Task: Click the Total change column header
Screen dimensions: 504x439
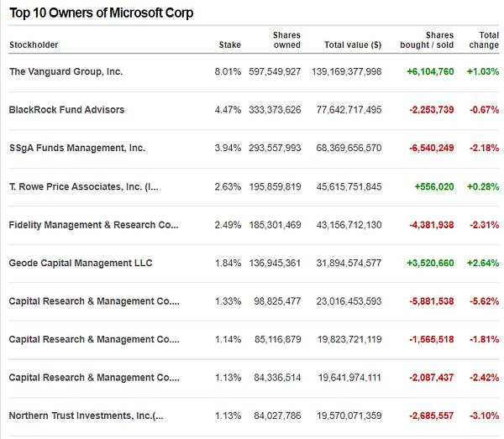Action: point(484,40)
